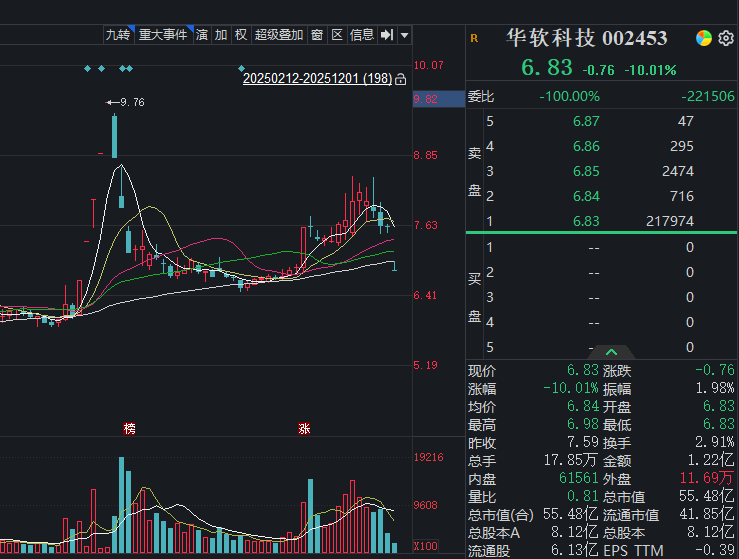739x559 pixels.
Task: Click the colorful pie chart icon
Action: pyautogui.click(x=704, y=38)
